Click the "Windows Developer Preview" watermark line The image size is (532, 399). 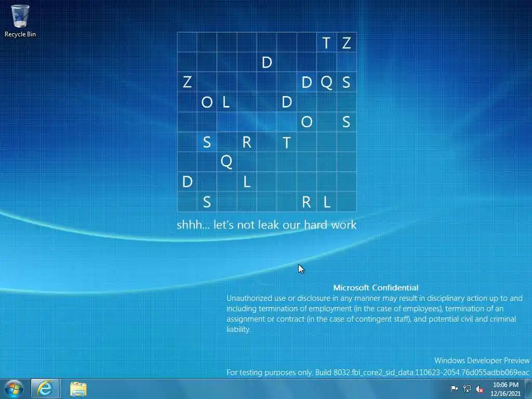pos(482,361)
